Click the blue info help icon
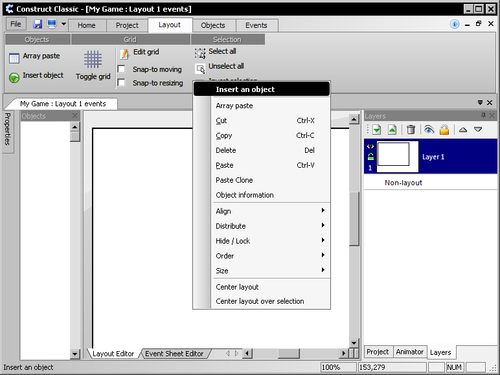500x375 pixels. pos(454,24)
